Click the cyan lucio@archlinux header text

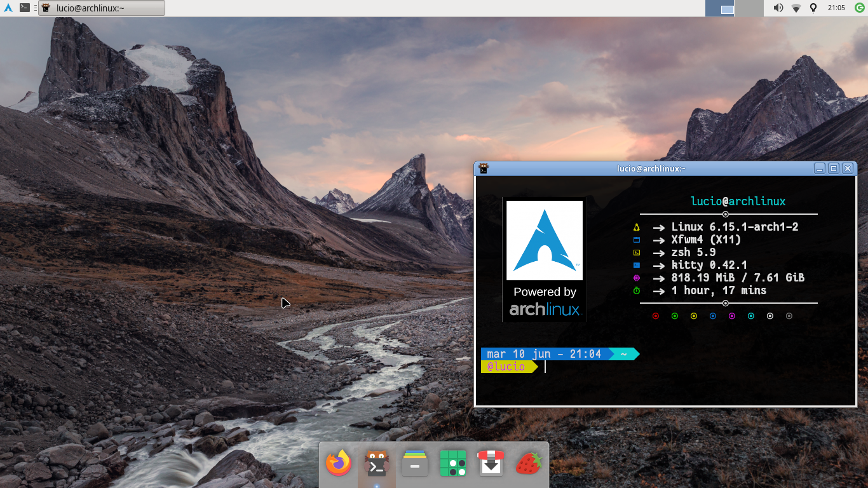[x=738, y=201]
